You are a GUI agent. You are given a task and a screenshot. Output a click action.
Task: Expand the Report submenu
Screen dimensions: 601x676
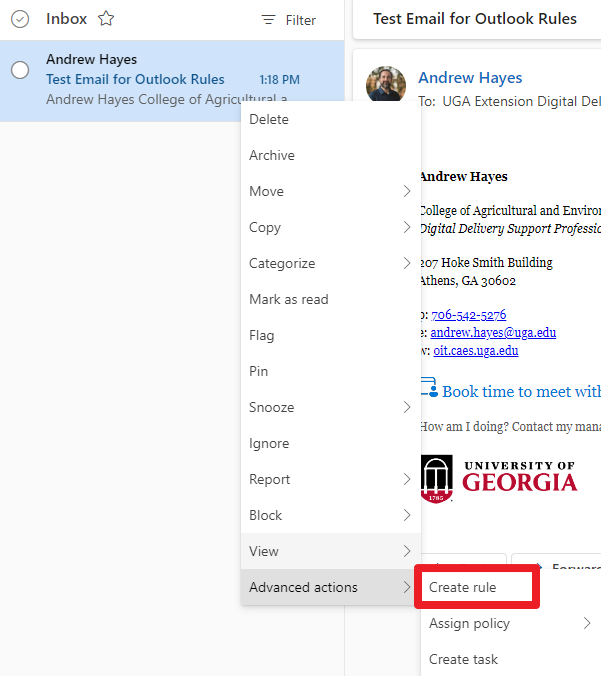[331, 479]
